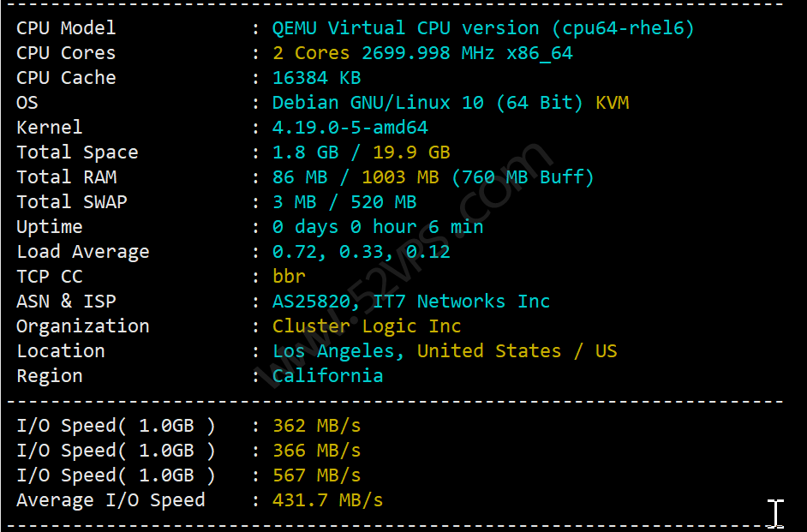Click the yellow KVM label
The width and height of the screenshot is (807, 532).
coord(612,103)
